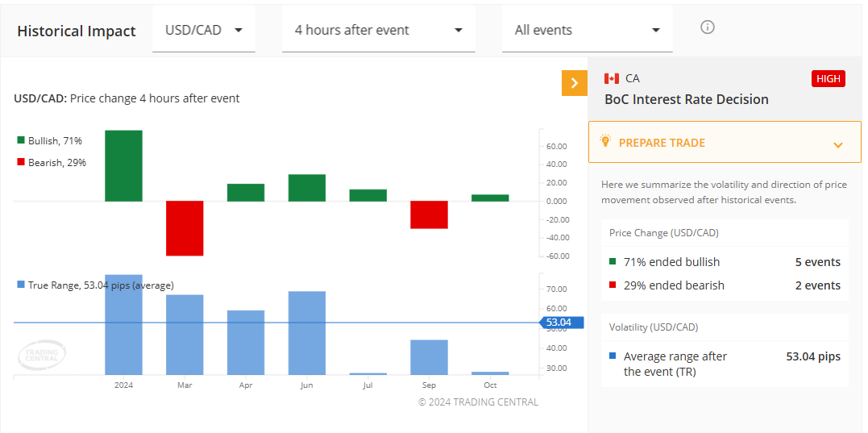Click the 'Jun' x-axis label
This screenshot has width=868, height=433.
(x=307, y=385)
